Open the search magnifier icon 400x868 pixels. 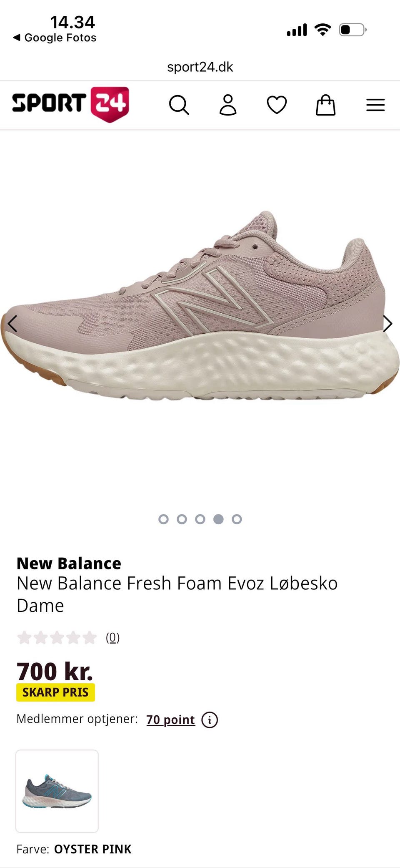click(179, 105)
